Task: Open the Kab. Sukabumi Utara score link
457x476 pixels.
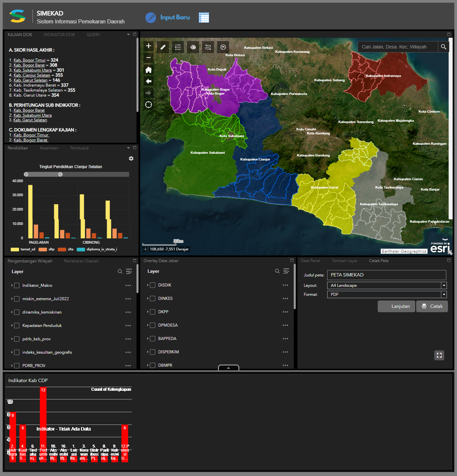Action: tap(33, 70)
